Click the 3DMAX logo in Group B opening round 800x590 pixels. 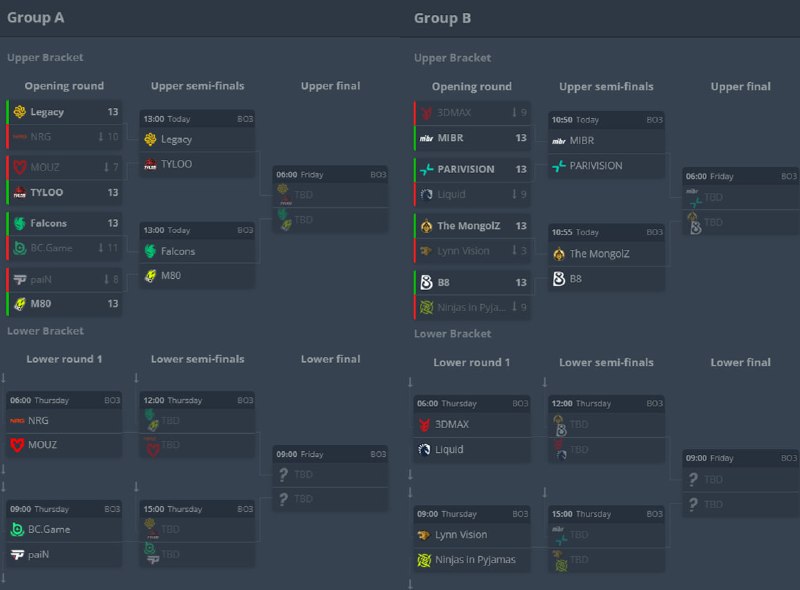coord(427,113)
